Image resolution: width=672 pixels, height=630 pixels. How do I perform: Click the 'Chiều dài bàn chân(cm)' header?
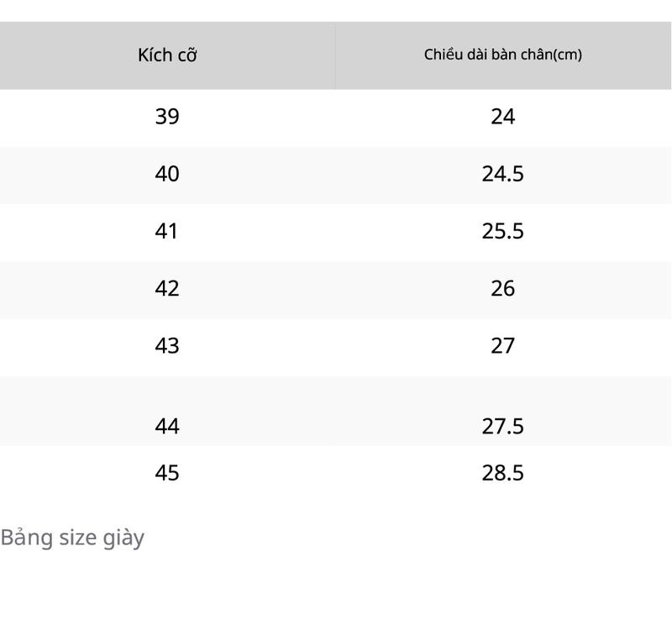click(502, 55)
